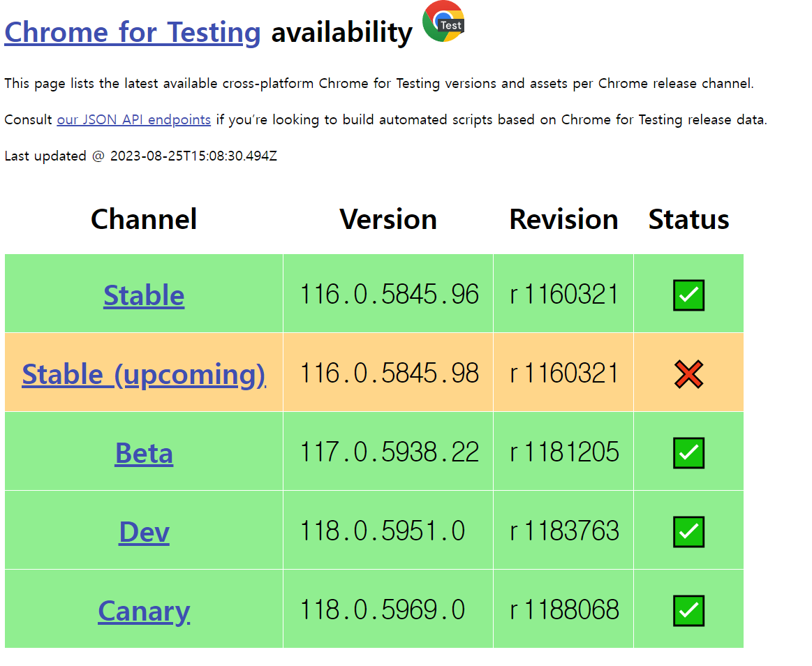Image resolution: width=812 pixels, height=666 pixels.
Task: Open the Stable channel link
Action: pyautogui.click(x=144, y=295)
